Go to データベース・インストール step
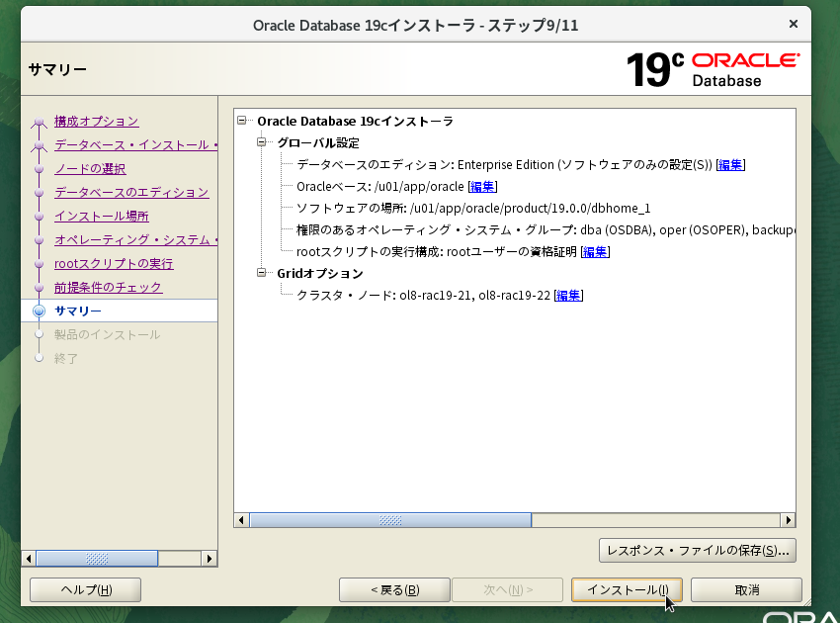The width and height of the screenshot is (840, 623). [x=136, y=144]
